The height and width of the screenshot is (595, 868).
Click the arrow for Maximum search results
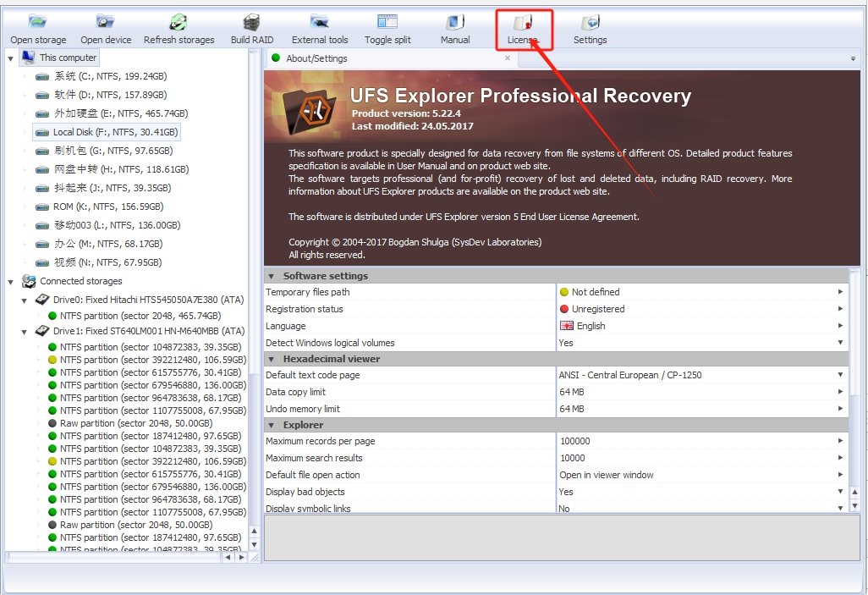click(x=840, y=458)
